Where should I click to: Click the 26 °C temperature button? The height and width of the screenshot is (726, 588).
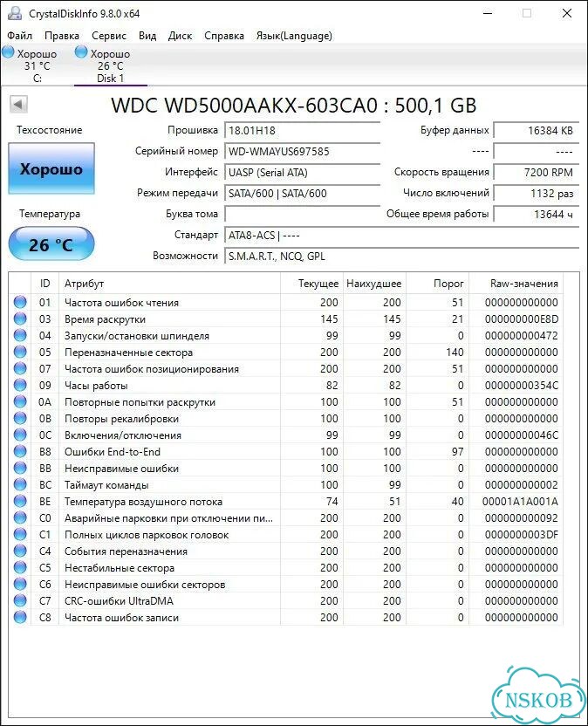(x=51, y=244)
